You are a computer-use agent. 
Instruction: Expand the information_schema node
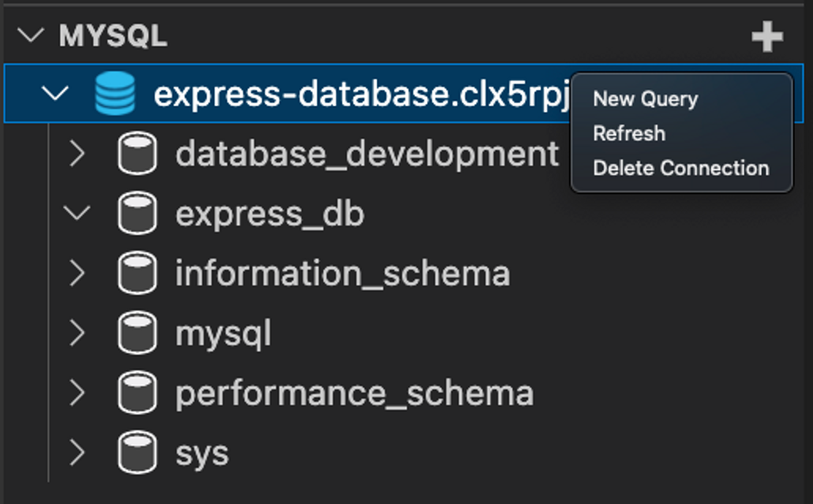[x=77, y=274]
